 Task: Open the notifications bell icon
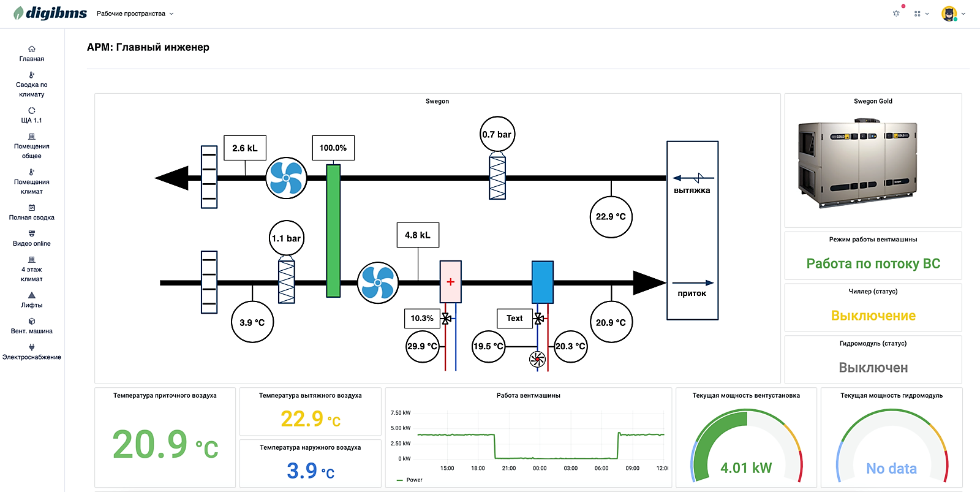pos(896,13)
